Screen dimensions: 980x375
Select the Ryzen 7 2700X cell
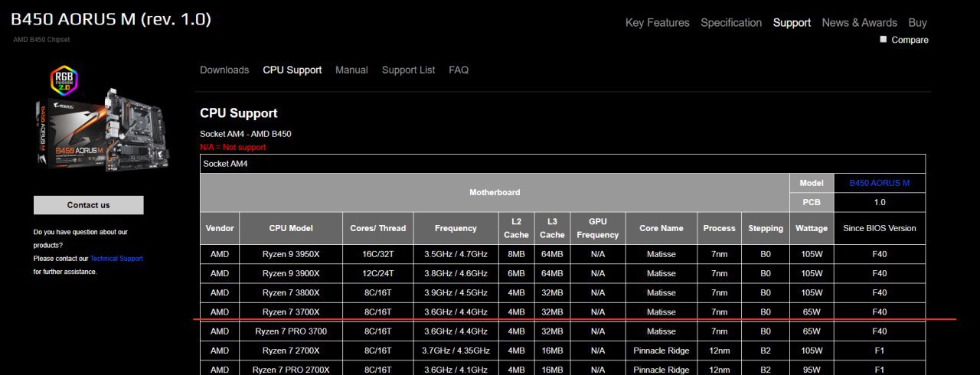(x=291, y=351)
